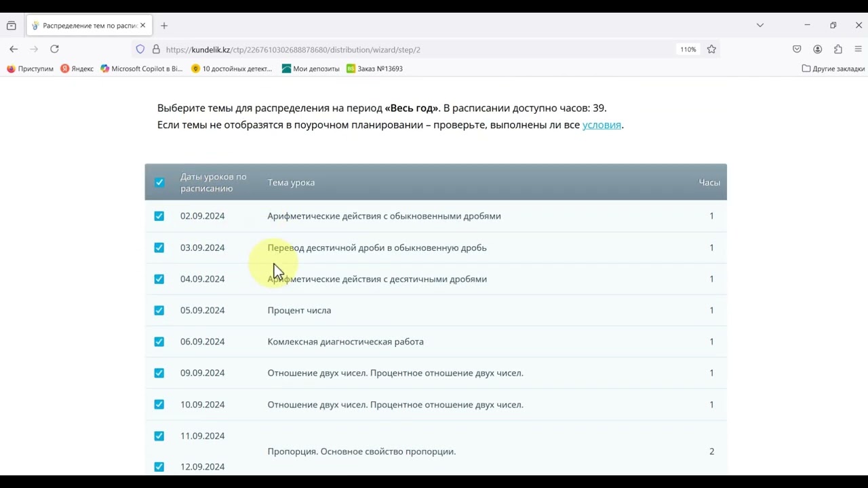This screenshot has height=488, width=868.
Task: Follow the условия link
Action: tap(601, 125)
